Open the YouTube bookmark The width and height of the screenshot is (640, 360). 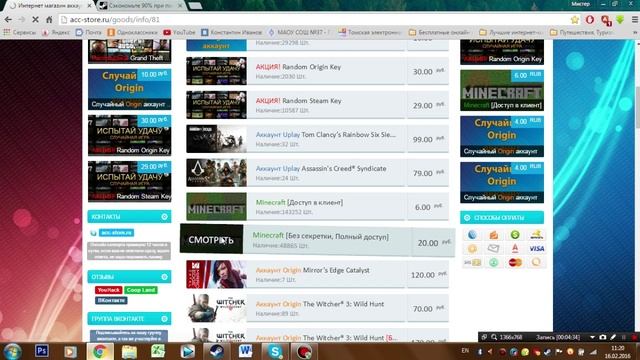[x=179, y=32]
